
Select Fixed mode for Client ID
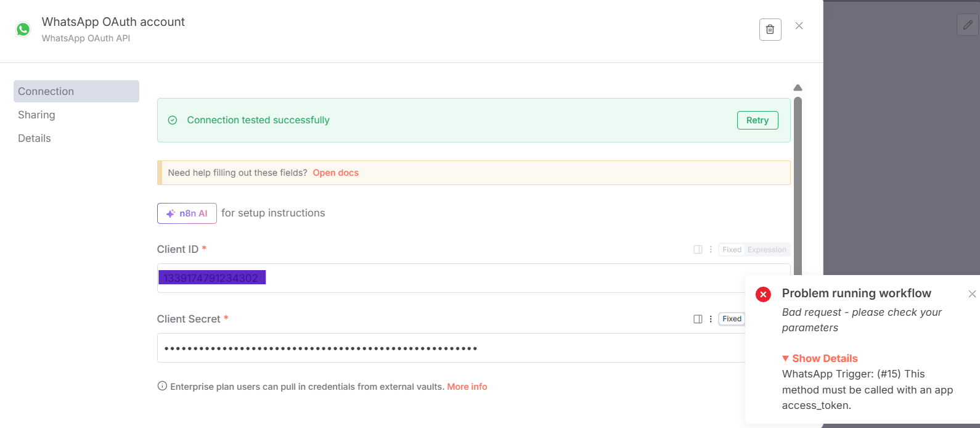pos(732,250)
